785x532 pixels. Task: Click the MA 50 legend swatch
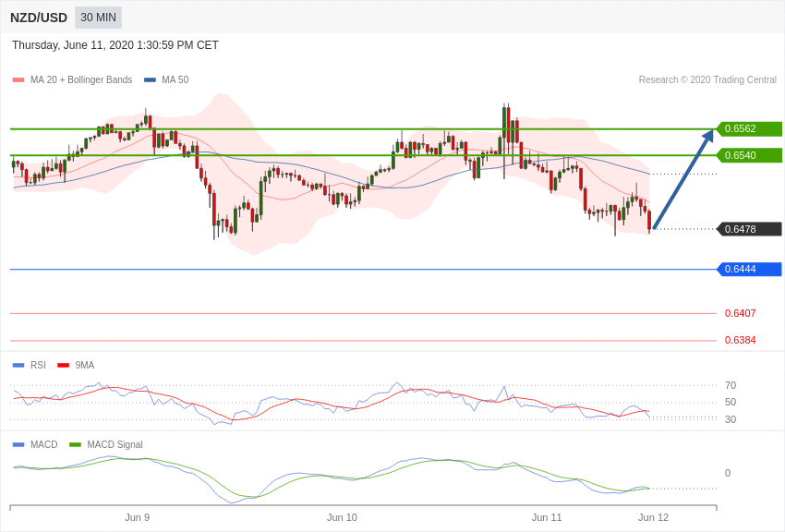coord(151,80)
